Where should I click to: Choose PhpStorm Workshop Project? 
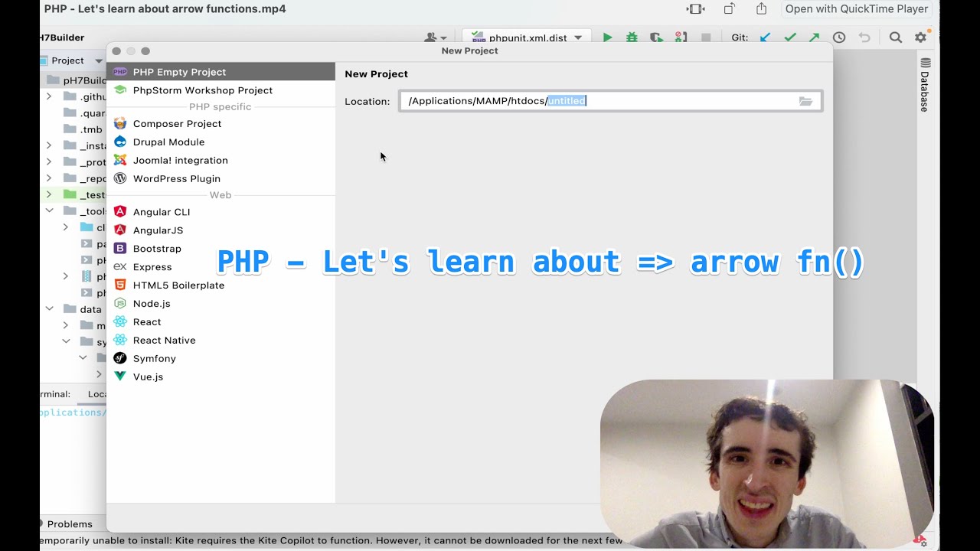(x=220, y=90)
